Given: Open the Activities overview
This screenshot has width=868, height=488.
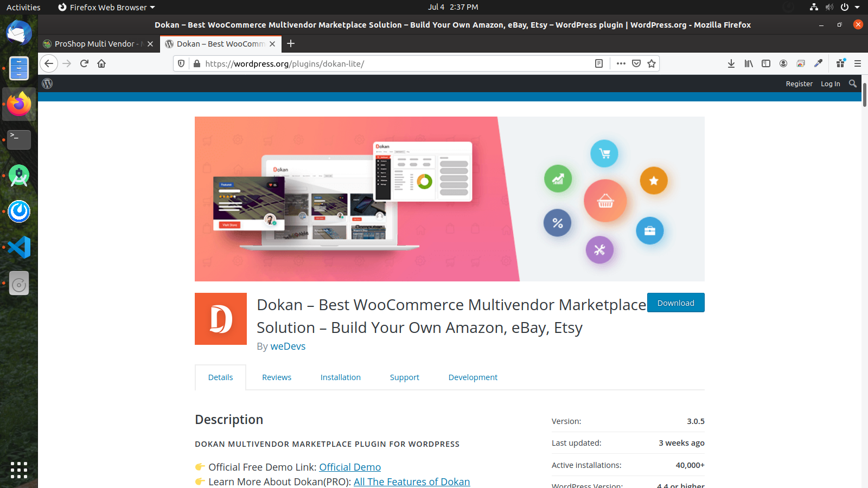Looking at the screenshot, I should 23,7.
